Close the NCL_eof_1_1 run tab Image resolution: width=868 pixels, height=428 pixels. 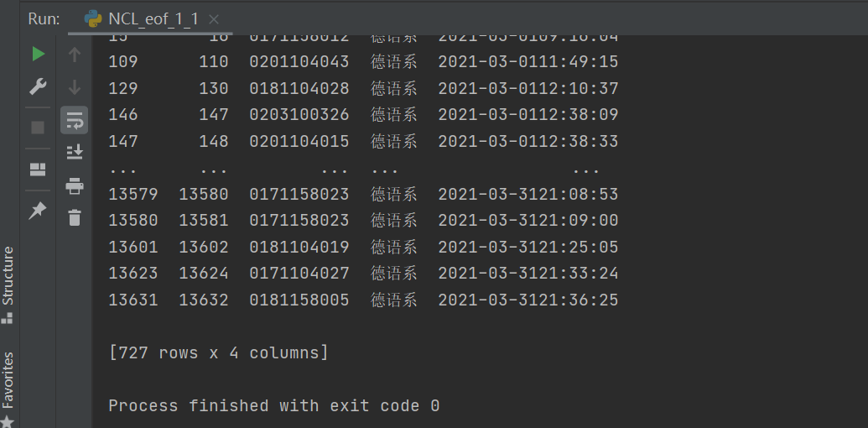(214, 20)
